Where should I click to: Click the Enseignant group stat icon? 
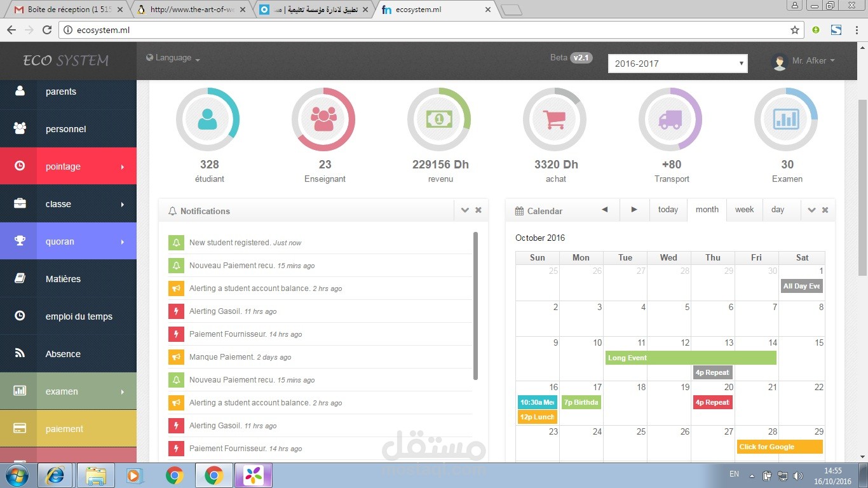click(323, 119)
